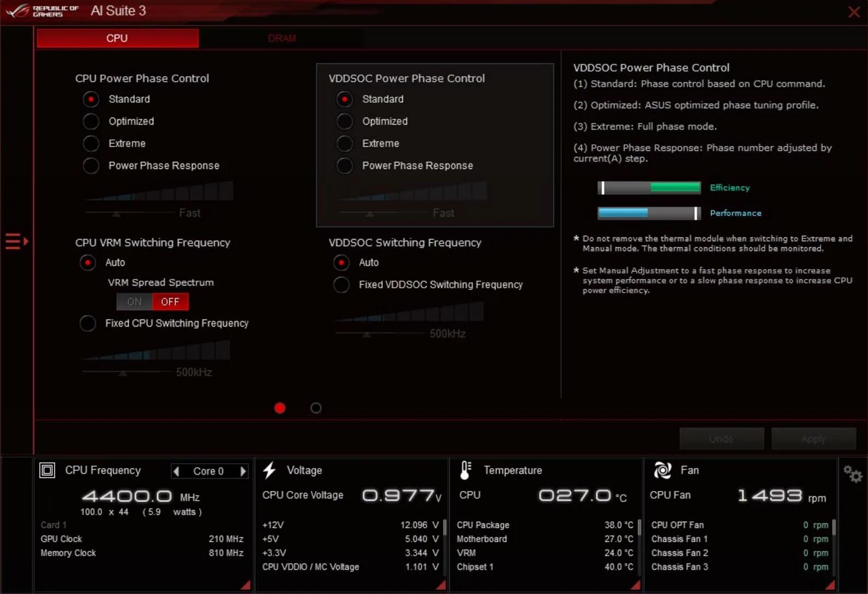The image size is (868, 594).
Task: Click the +3.3V voltage row
Action: pos(350,553)
